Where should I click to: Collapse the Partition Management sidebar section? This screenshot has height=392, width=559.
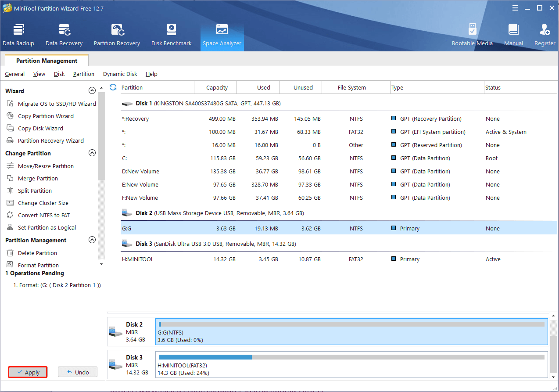[92, 240]
